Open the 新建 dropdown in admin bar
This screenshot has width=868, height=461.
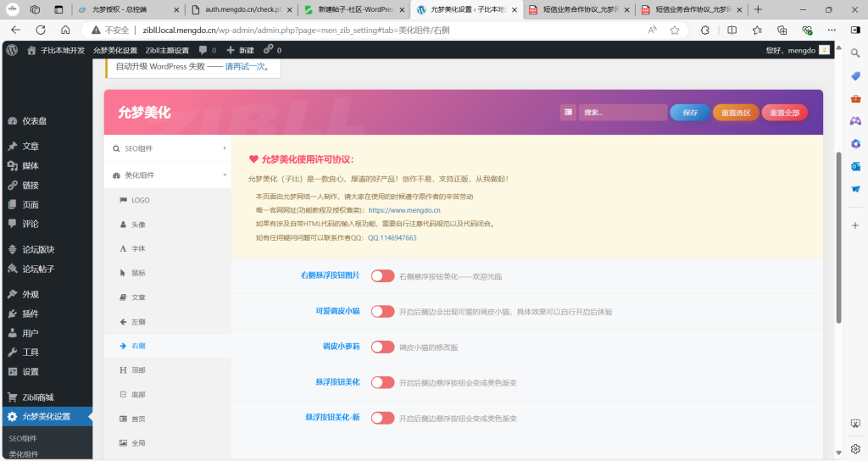pos(240,50)
